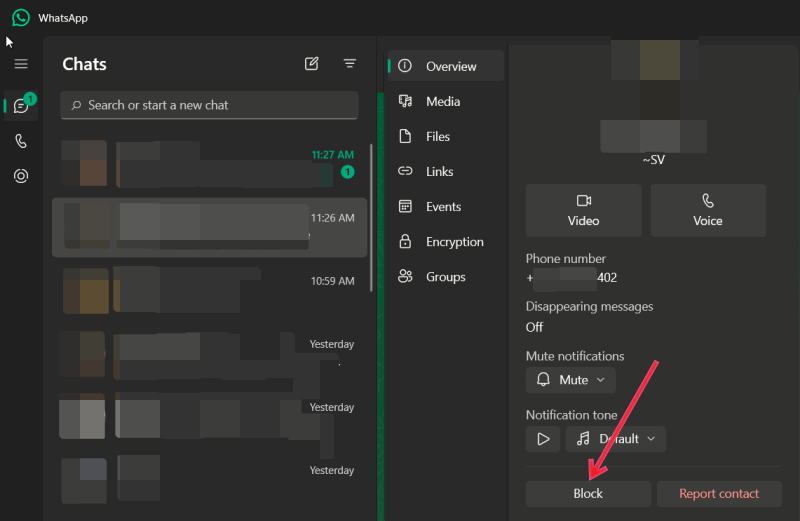Open the Overview tab
This screenshot has height=521, width=800.
tap(446, 66)
